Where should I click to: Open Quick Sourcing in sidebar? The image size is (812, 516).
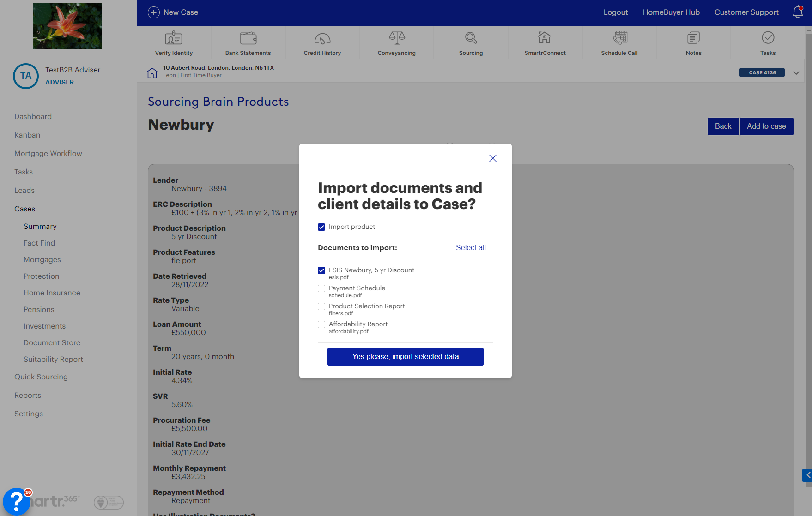pyautogui.click(x=41, y=377)
